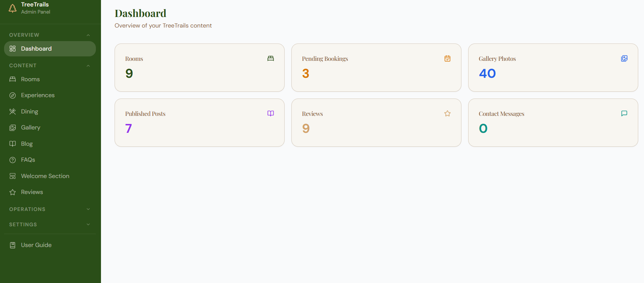Open the Welcome Section link
This screenshot has width=644, height=283.
[x=50, y=176]
